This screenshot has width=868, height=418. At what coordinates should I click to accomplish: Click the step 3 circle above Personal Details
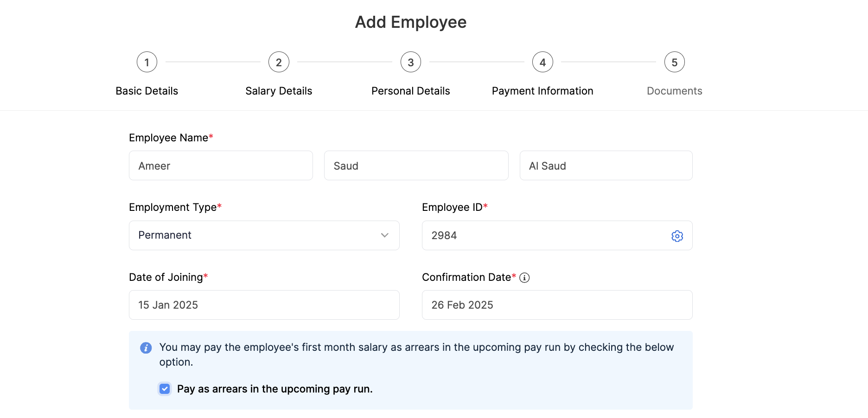pos(410,62)
